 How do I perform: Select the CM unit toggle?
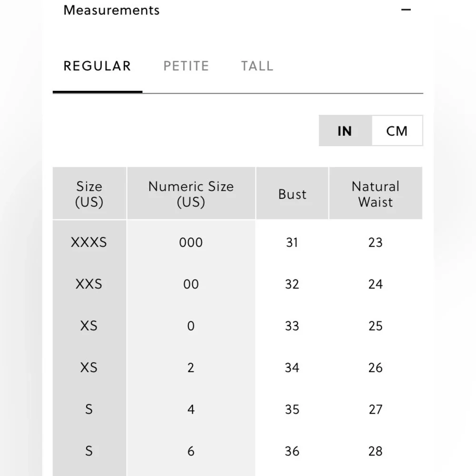[x=397, y=131]
